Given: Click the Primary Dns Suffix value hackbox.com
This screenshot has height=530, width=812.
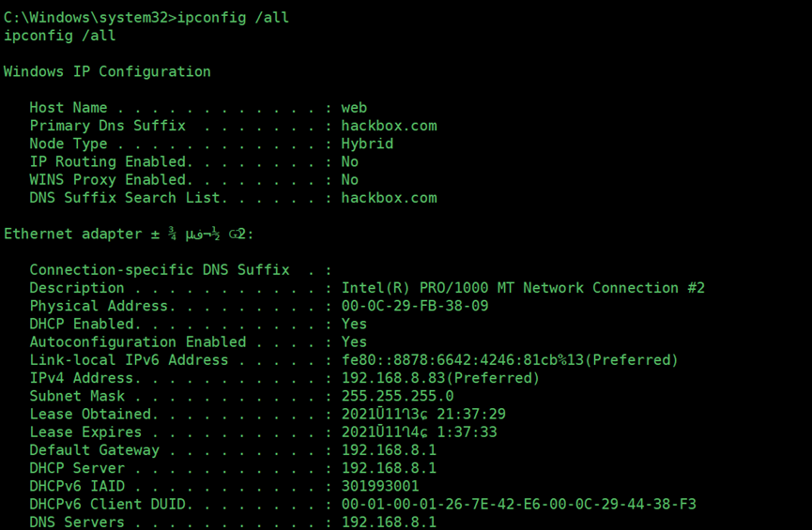Looking at the screenshot, I should (389, 126).
